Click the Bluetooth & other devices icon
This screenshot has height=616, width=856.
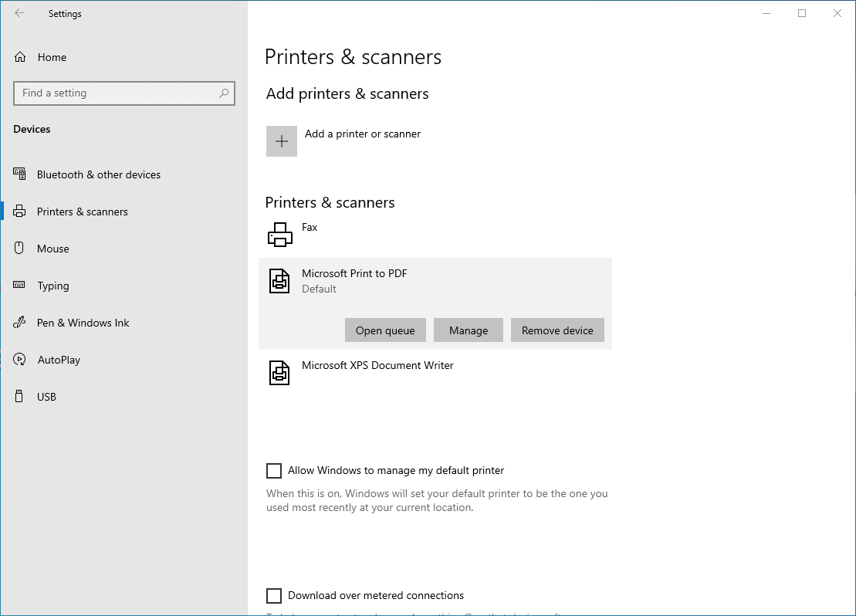pos(19,174)
